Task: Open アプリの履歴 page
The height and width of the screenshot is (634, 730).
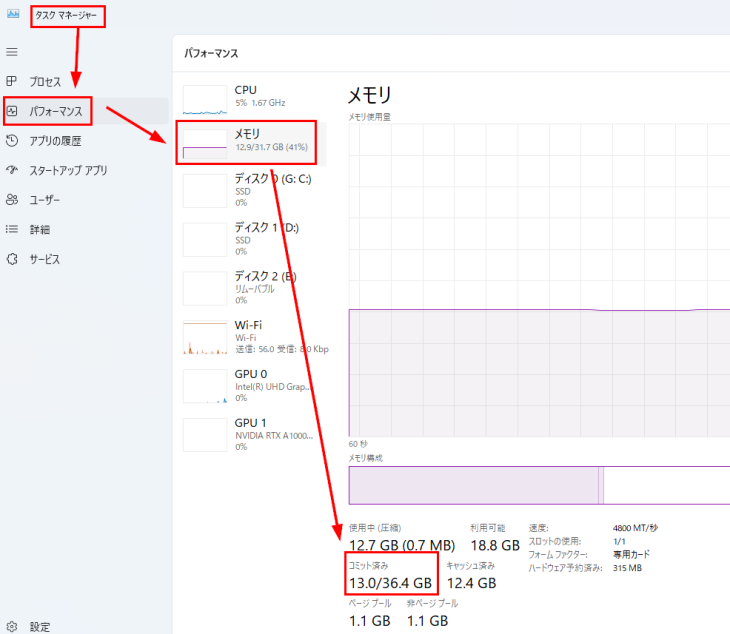Action: [55, 141]
